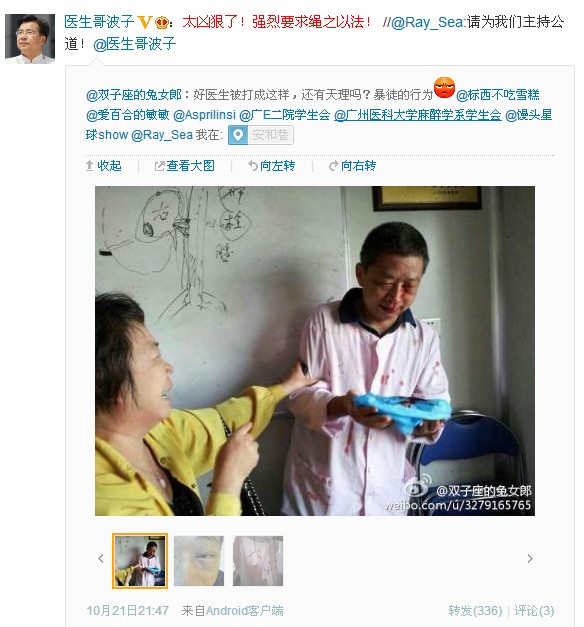
Task: Open 查看大图 to view large image
Action: click(x=185, y=166)
